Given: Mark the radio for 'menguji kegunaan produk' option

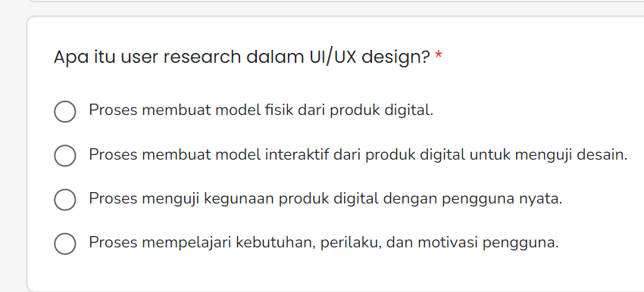Looking at the screenshot, I should (x=65, y=200).
